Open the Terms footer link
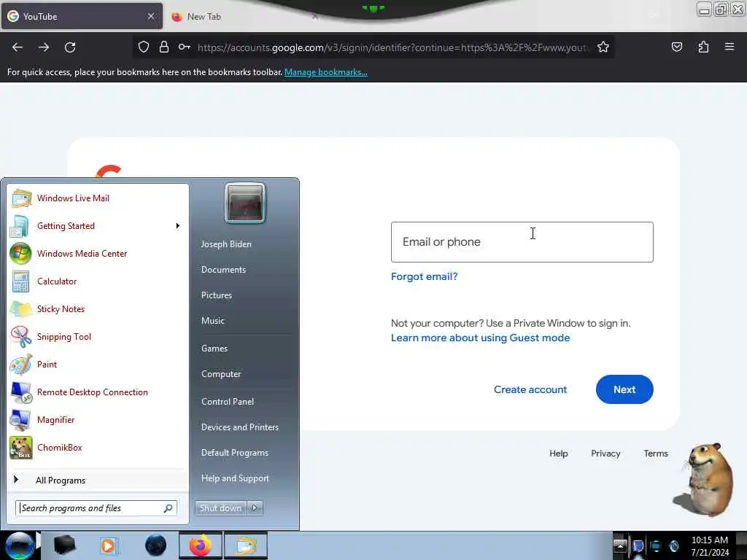747x560 pixels. point(656,454)
